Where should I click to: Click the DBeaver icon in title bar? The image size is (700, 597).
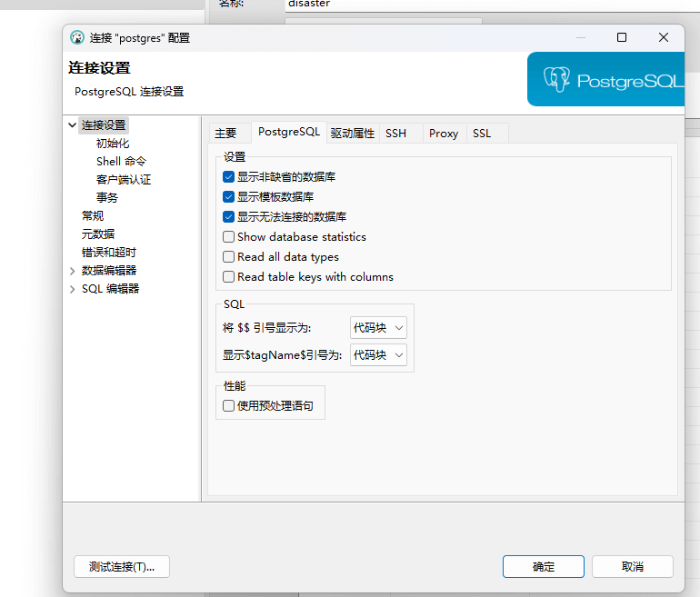(x=77, y=38)
